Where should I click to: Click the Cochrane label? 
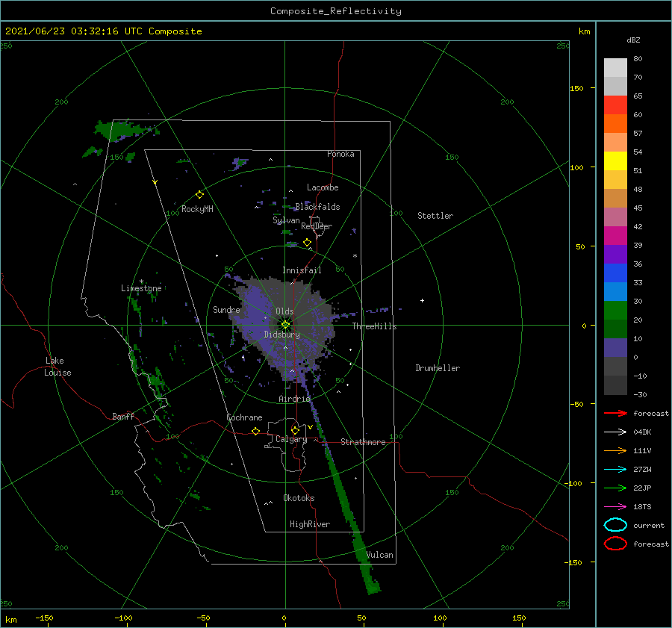pyautogui.click(x=244, y=417)
